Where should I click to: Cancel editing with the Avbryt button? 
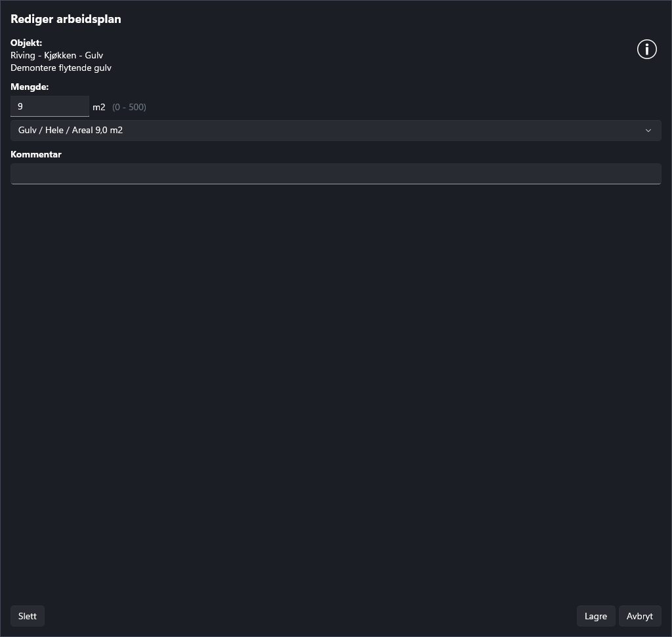[x=639, y=616]
